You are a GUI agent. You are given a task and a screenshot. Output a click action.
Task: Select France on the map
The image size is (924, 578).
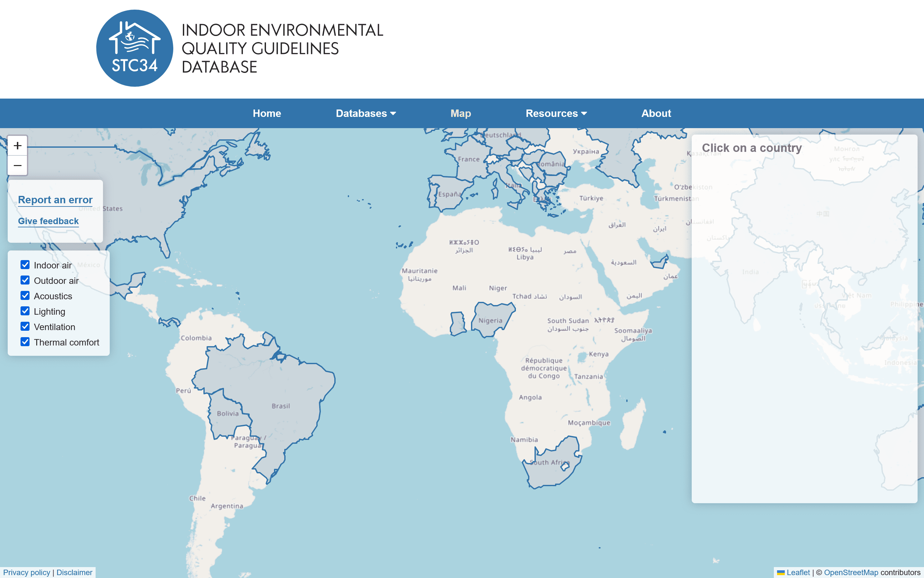point(469,159)
